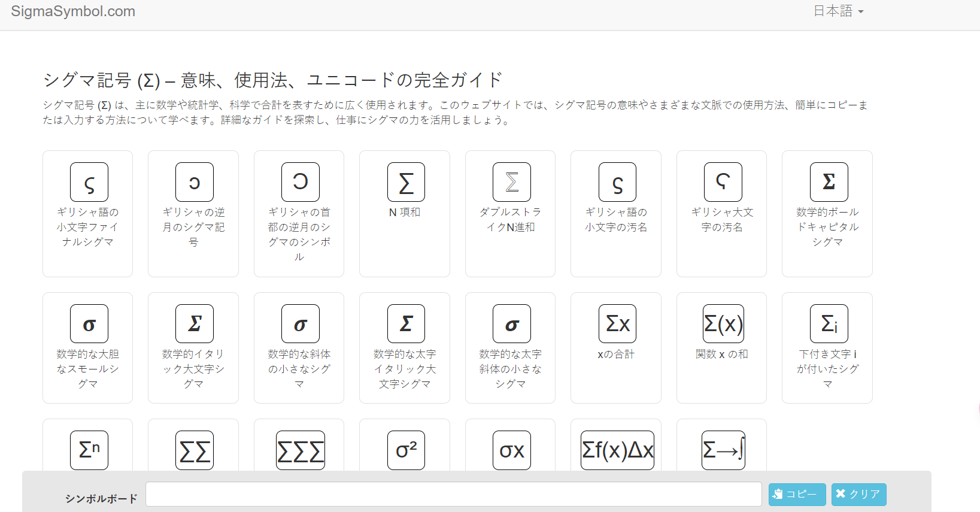Click the ギリシャ大文字の汚名 label
This screenshot has width=980, height=512.
(x=722, y=220)
